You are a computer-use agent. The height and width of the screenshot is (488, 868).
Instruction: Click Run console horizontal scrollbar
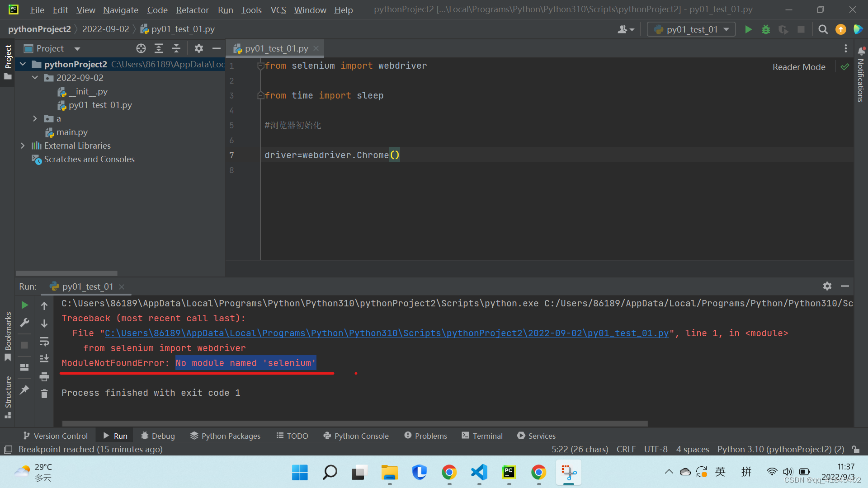click(x=355, y=424)
